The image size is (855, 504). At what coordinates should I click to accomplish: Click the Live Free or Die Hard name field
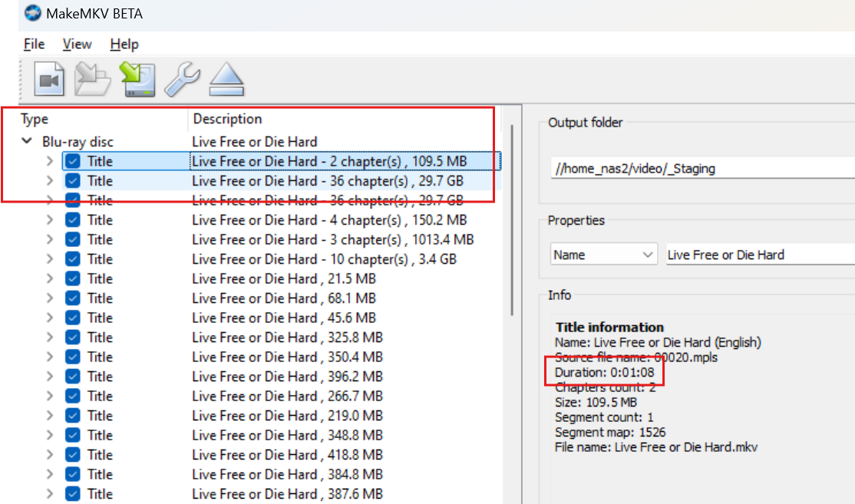pos(761,255)
